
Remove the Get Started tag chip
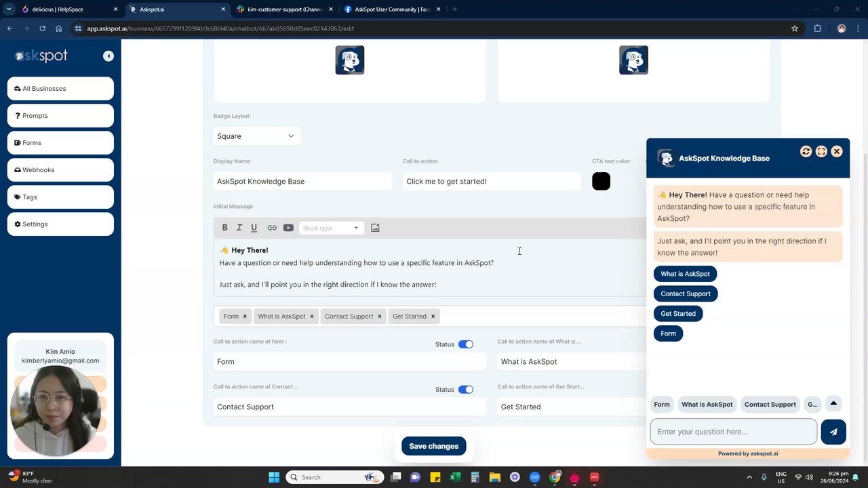[x=433, y=317]
